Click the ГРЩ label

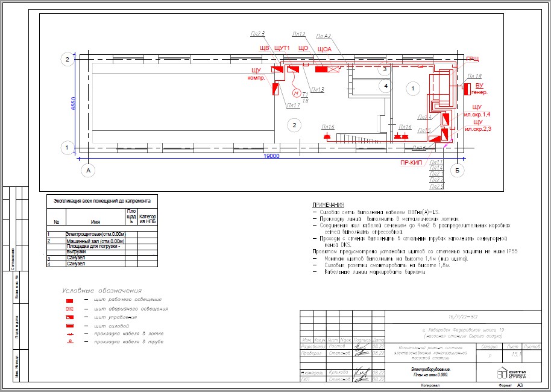point(472,59)
